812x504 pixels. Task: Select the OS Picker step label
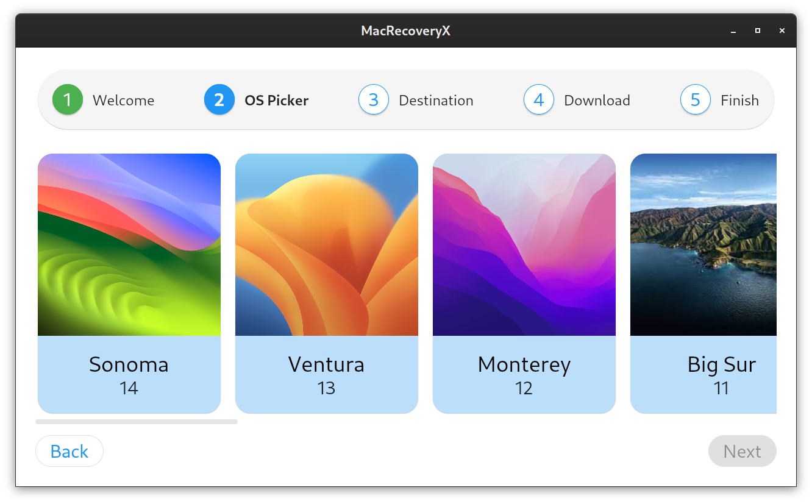[277, 101]
